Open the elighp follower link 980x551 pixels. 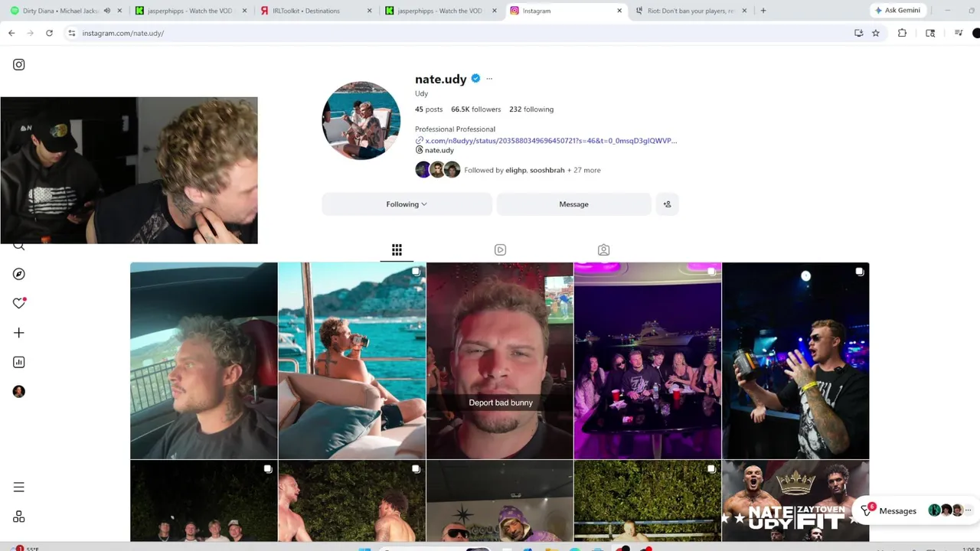(x=515, y=170)
